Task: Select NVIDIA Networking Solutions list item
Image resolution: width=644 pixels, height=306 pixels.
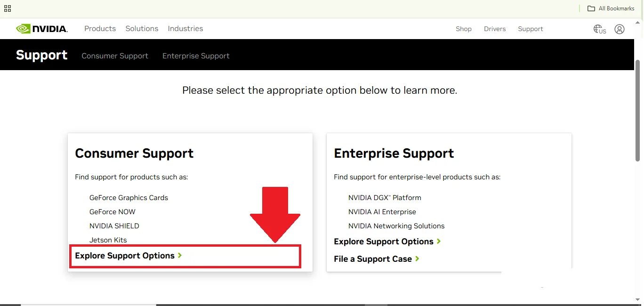Action: click(x=396, y=226)
